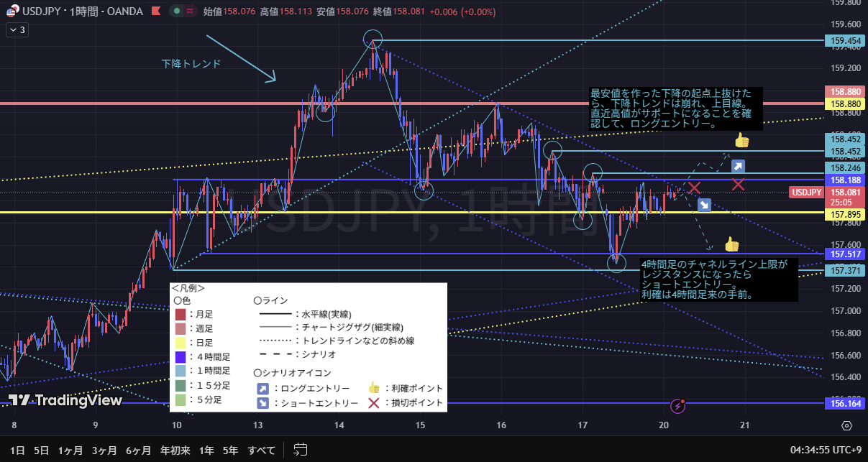Viewport: 868px width, 462px height.
Task: Click the red flag beside OANDA
Action: coord(153,11)
